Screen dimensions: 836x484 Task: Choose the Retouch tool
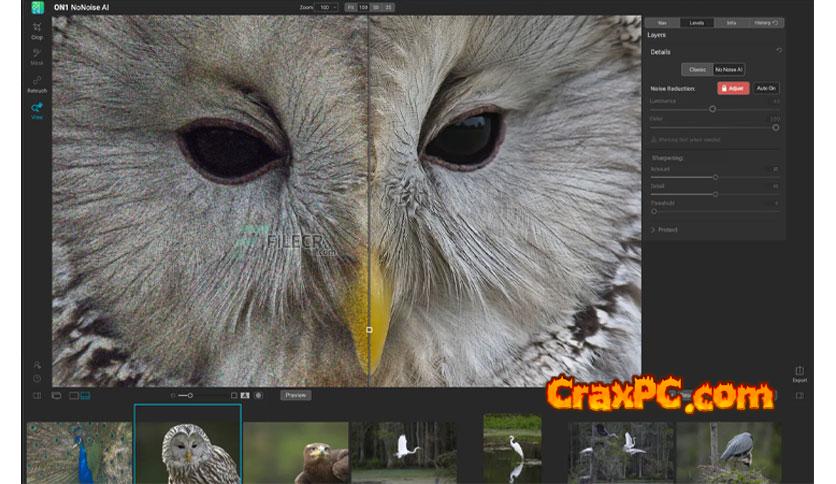(37, 83)
